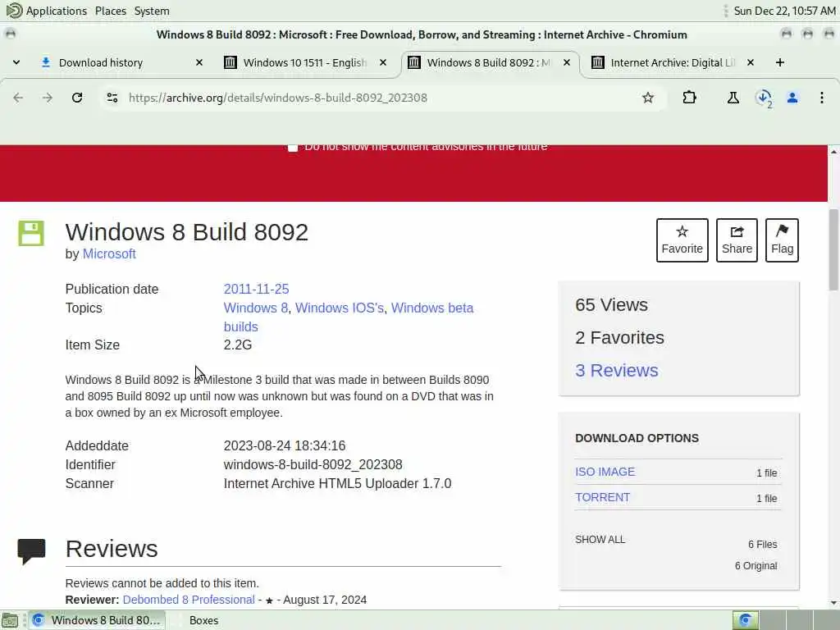Click the page vertical scrollbar thumb
This screenshot has height=630, width=840.
(833, 249)
